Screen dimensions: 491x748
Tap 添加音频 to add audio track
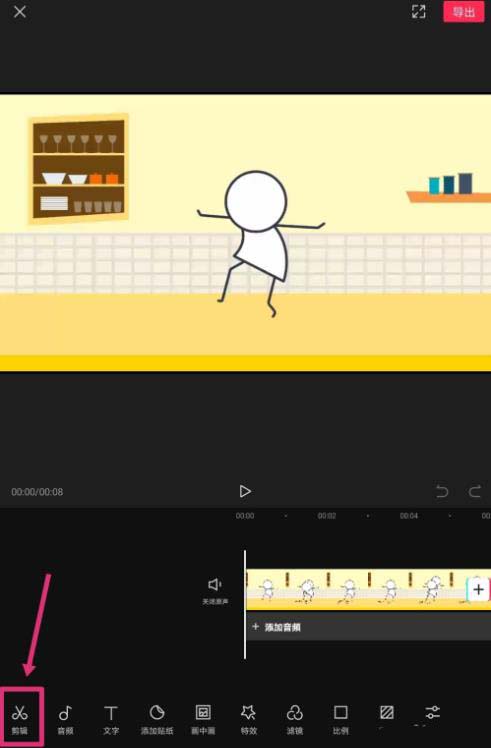pyautogui.click(x=368, y=627)
